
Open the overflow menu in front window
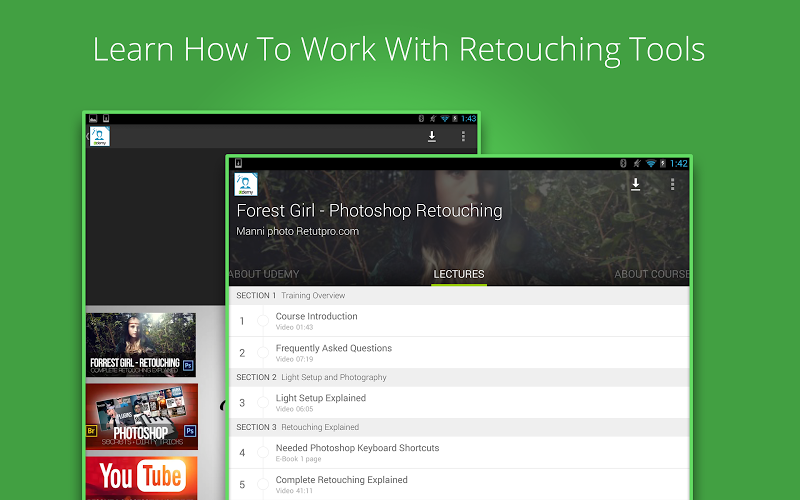tap(672, 184)
